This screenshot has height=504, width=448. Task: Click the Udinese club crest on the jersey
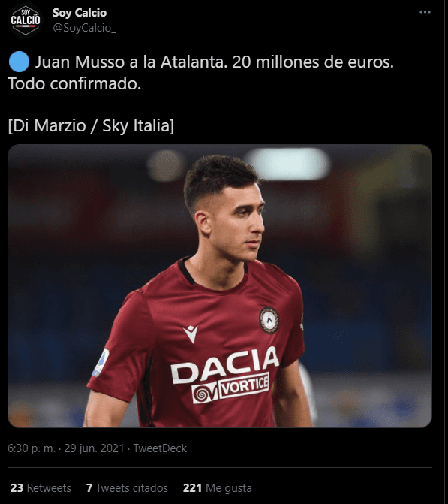pyautogui.click(x=269, y=320)
